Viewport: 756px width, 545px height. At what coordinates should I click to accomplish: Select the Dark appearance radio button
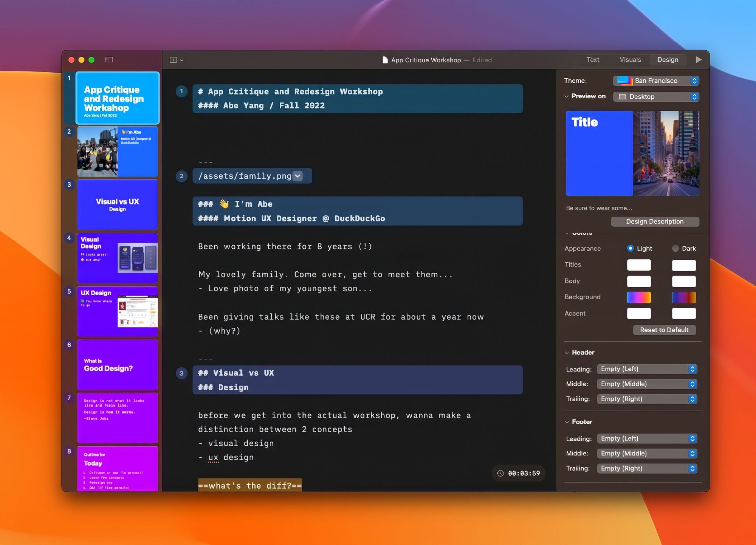[675, 248]
